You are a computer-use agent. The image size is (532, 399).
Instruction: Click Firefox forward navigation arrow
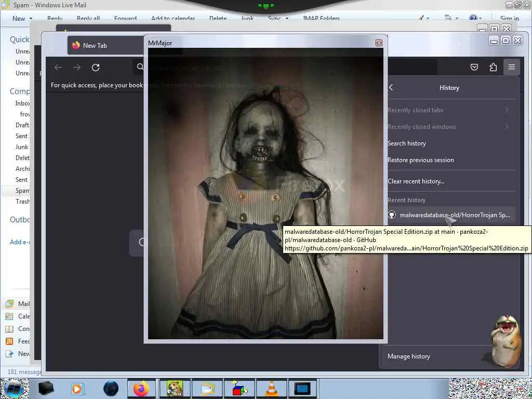coord(77,68)
